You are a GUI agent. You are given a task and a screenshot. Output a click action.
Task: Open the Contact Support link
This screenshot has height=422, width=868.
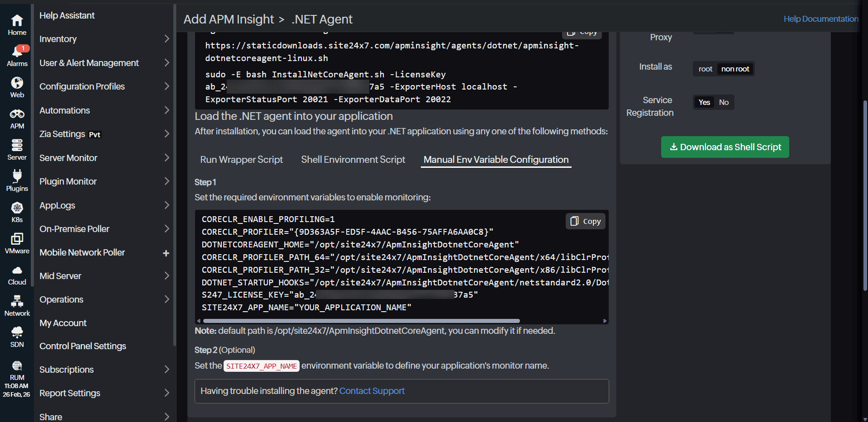pyautogui.click(x=372, y=391)
